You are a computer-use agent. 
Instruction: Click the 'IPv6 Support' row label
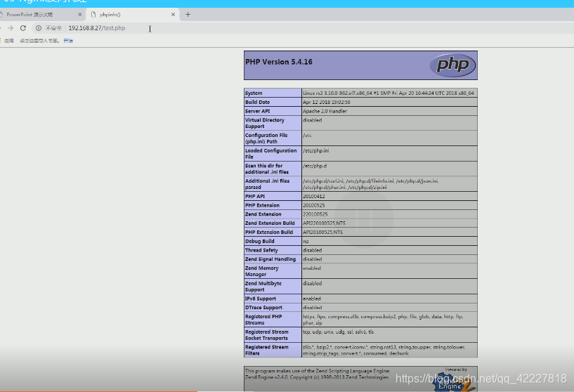261,299
